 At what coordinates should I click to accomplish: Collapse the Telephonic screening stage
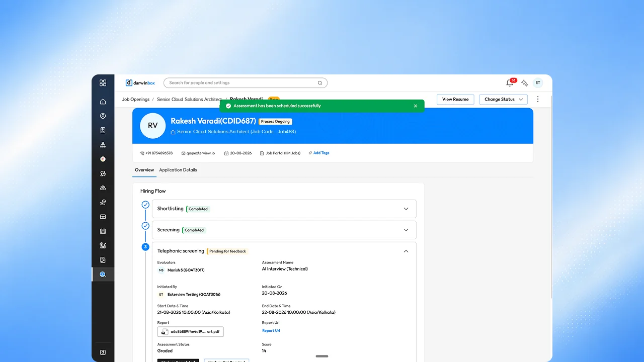tap(406, 251)
